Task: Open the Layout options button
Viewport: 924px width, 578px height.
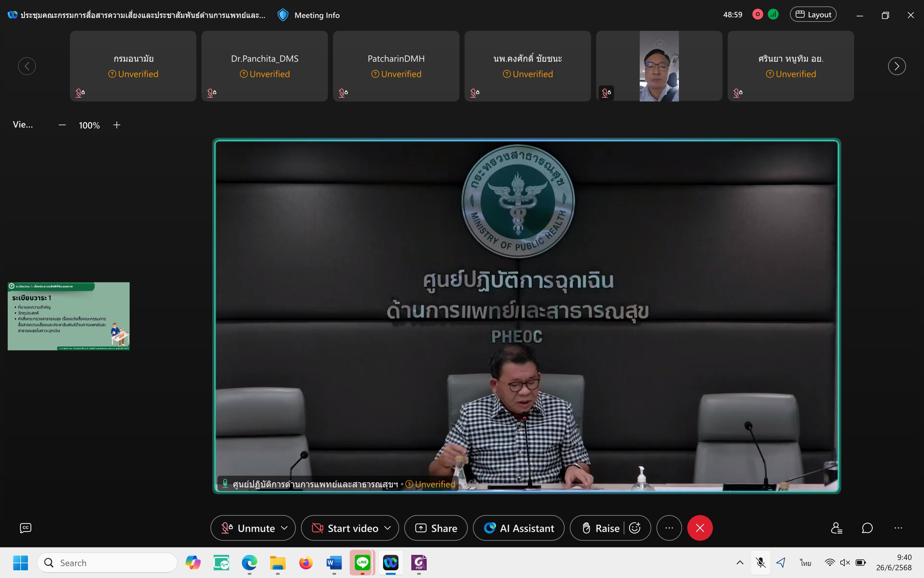Action: click(813, 14)
